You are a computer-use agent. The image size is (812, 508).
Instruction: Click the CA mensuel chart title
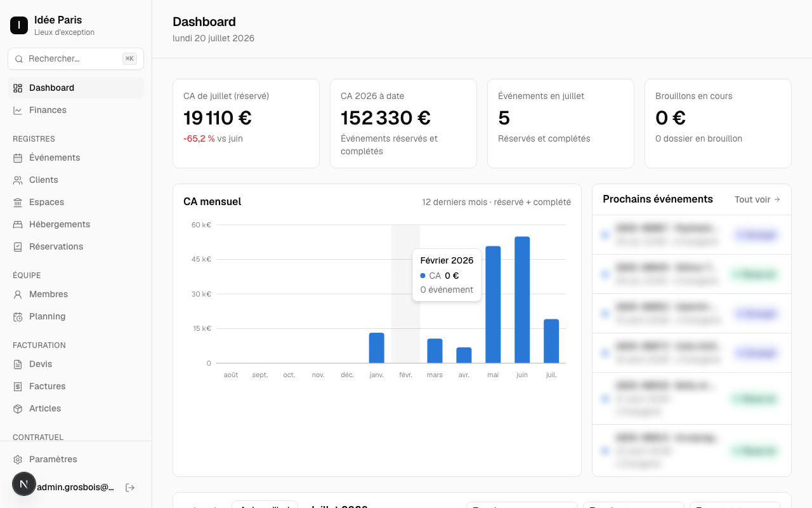coord(213,202)
